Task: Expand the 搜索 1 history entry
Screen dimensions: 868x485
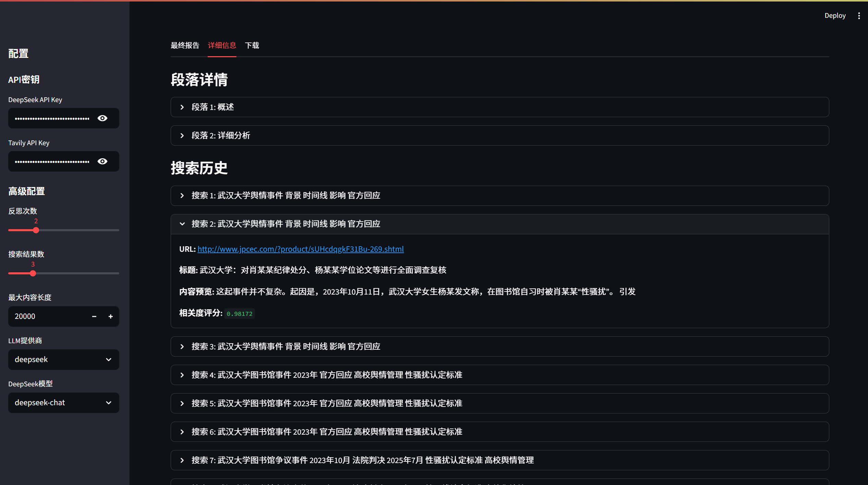Action: [x=286, y=196]
